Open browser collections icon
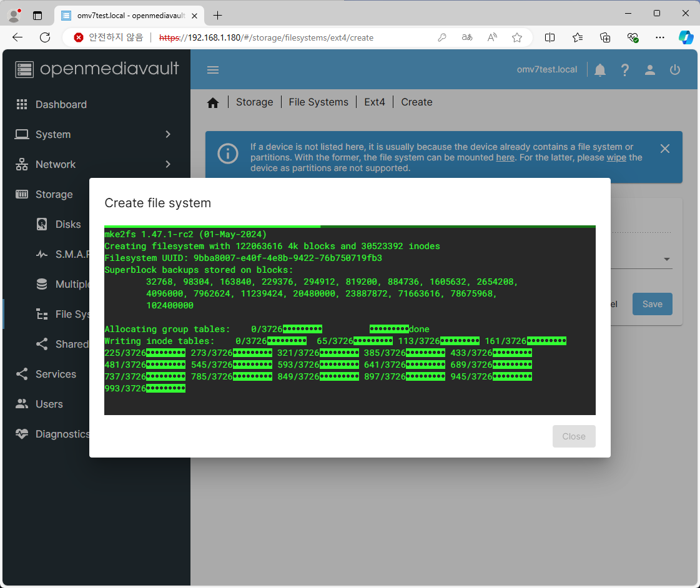The image size is (700, 588). tap(605, 37)
